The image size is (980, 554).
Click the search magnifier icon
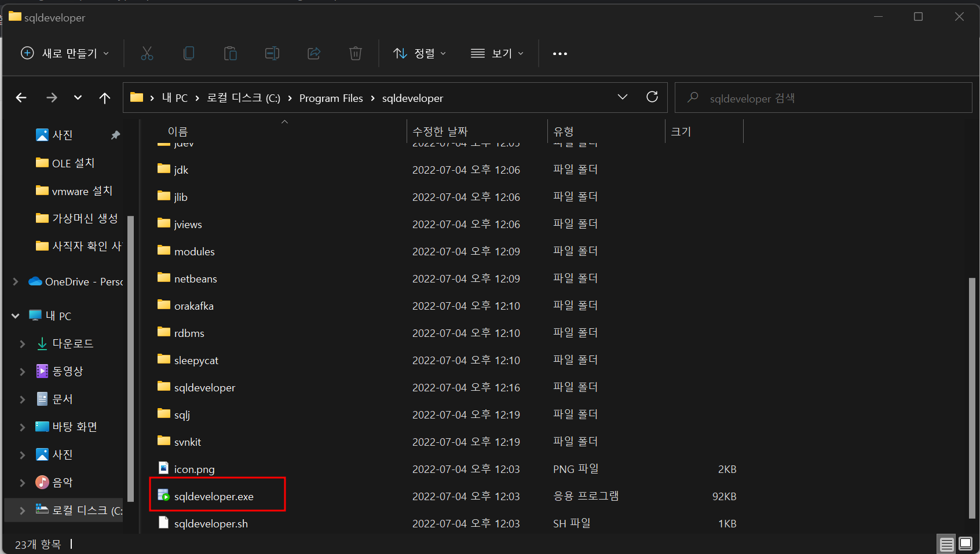pos(693,97)
